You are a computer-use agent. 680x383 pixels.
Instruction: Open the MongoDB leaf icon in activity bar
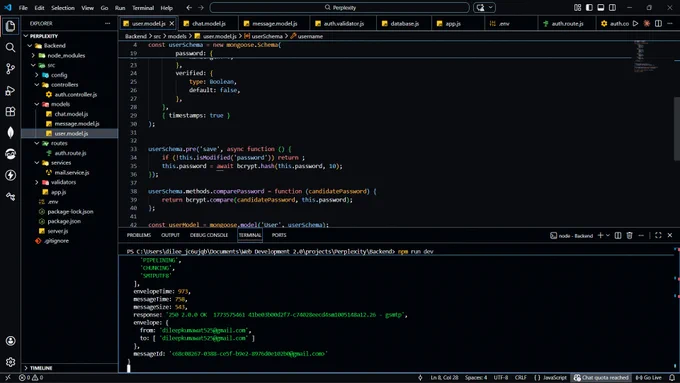[x=10, y=132]
